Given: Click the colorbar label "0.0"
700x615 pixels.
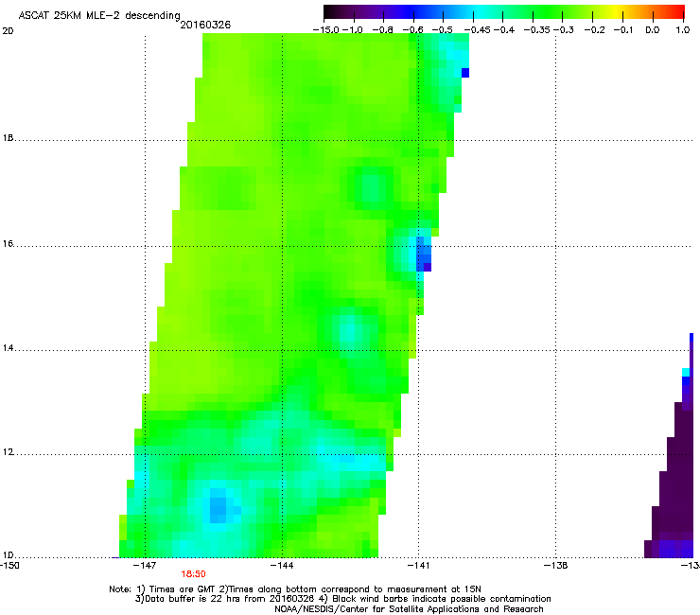Looking at the screenshot, I should coord(653,30).
